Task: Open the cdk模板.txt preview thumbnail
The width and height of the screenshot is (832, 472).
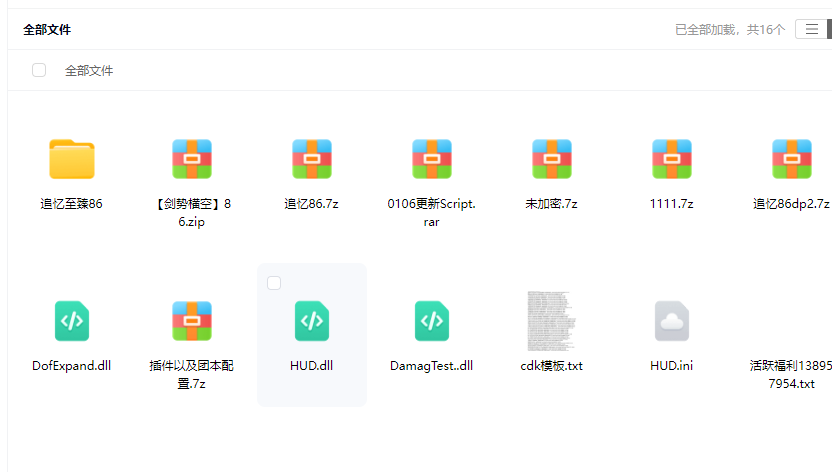Action: (x=551, y=321)
